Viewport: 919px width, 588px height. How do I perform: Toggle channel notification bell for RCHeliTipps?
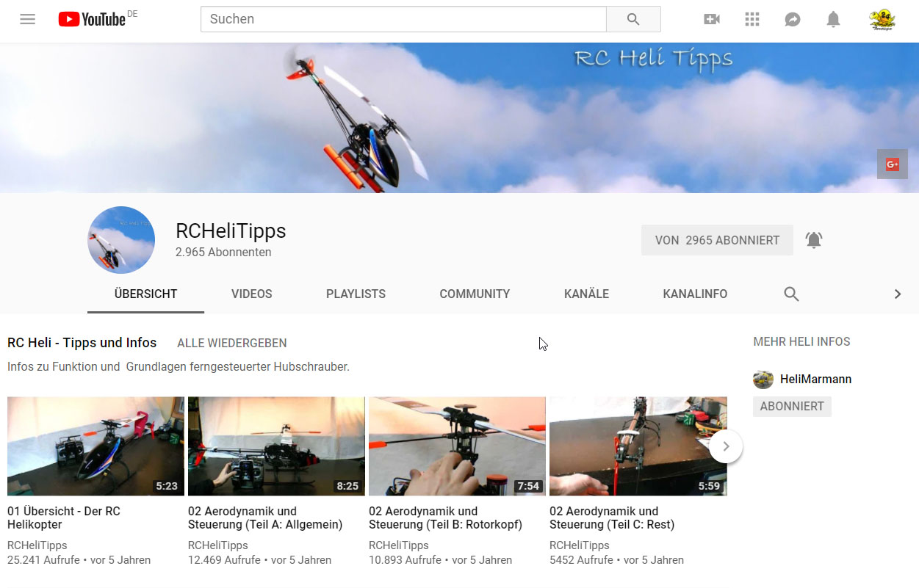[x=814, y=240]
